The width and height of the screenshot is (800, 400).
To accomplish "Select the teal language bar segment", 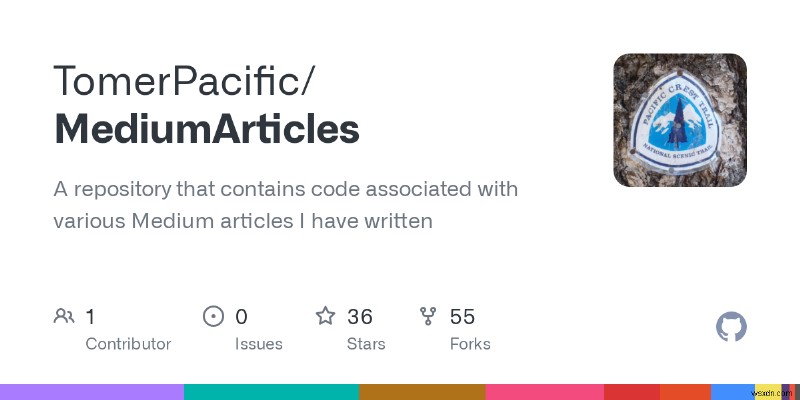I will [x=271, y=391].
